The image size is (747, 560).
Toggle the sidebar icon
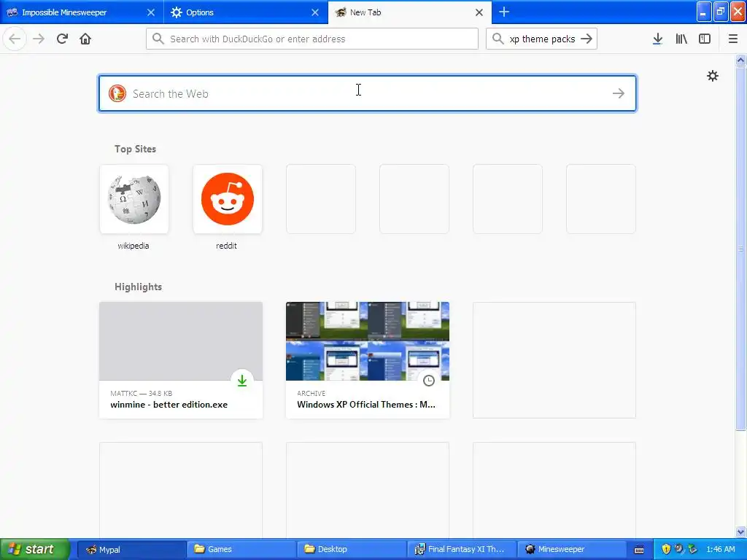point(705,39)
